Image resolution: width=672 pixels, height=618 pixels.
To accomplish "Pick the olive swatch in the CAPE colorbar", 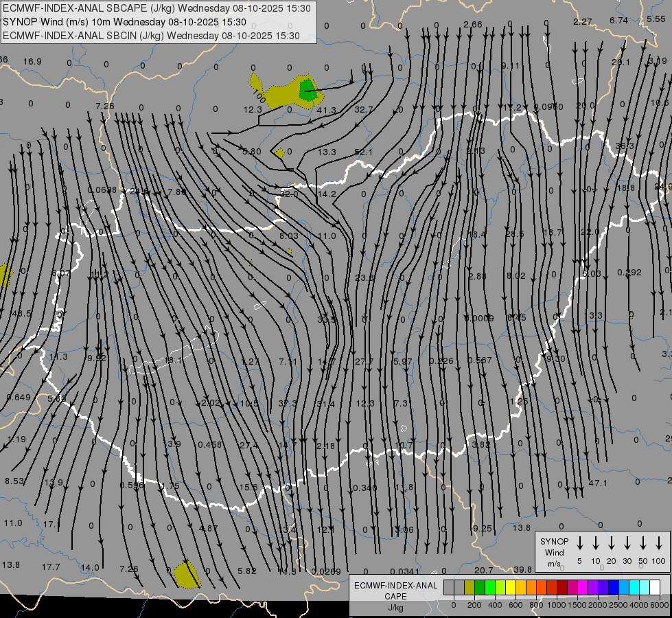I will coord(470,588).
